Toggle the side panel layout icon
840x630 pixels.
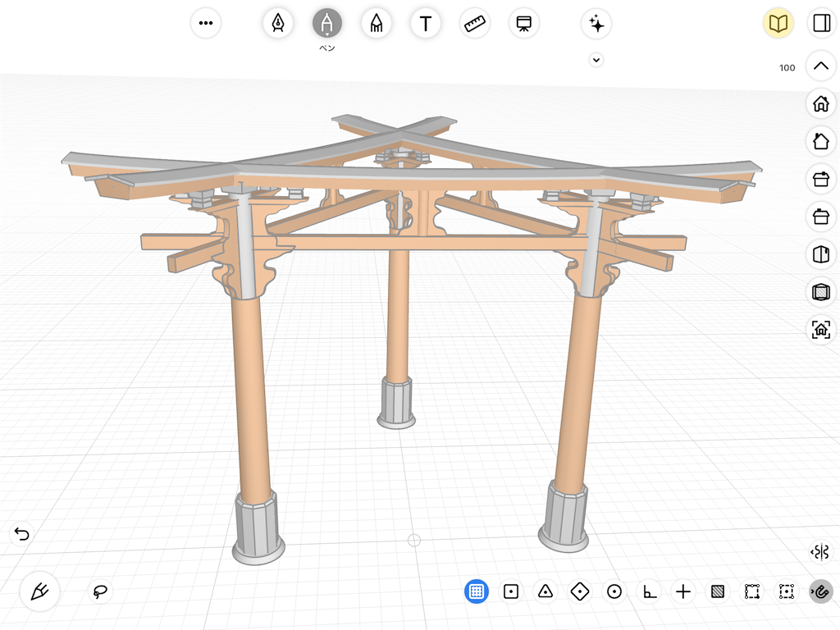tap(822, 23)
